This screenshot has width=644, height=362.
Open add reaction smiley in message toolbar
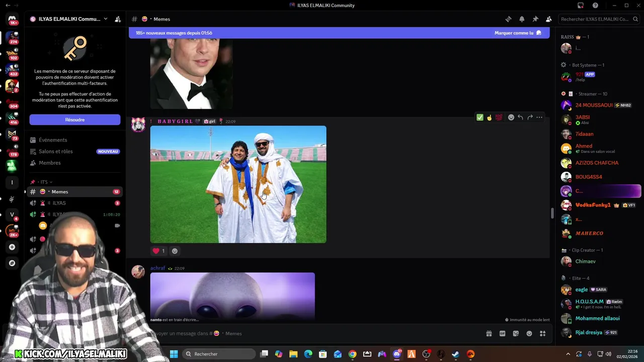[x=511, y=117]
